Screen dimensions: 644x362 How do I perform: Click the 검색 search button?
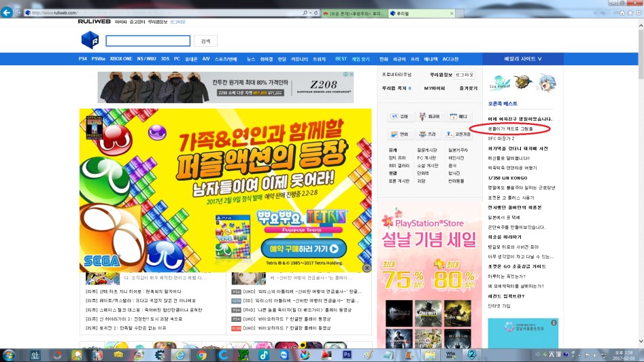(205, 41)
